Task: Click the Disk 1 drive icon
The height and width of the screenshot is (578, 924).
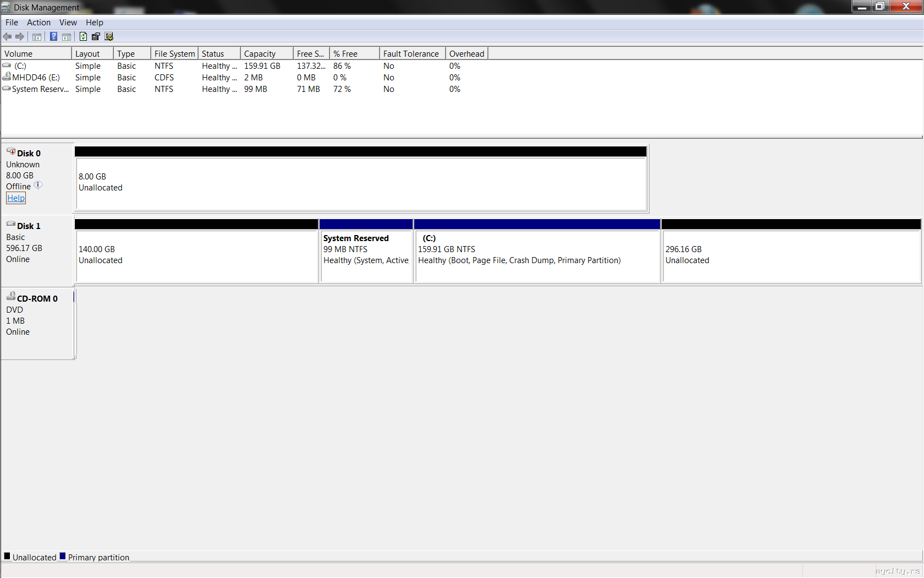Action: point(11,224)
